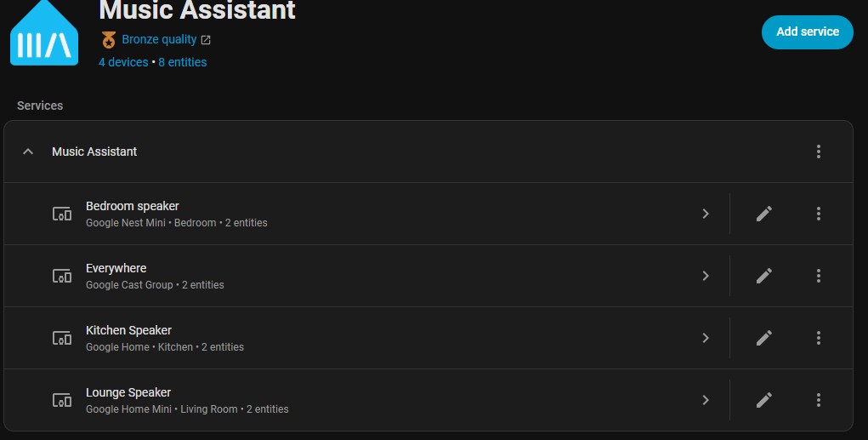
Task: Open the 4 devices link
Action: [x=123, y=62]
